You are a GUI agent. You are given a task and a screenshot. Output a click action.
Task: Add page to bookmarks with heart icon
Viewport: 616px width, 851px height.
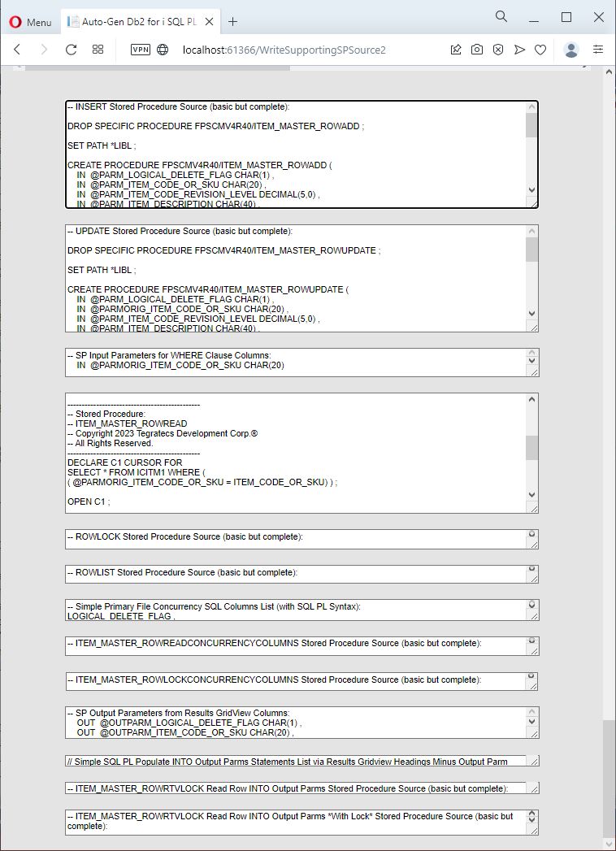540,50
